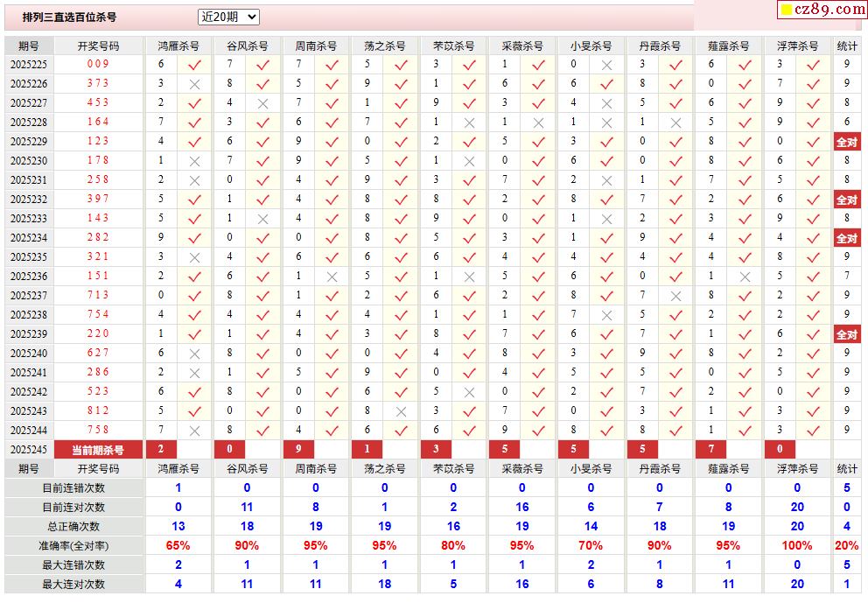This screenshot has height=603, width=868.
Task: Click the X mark for 小旻杀号 in row 2025238
Action: pos(606,316)
